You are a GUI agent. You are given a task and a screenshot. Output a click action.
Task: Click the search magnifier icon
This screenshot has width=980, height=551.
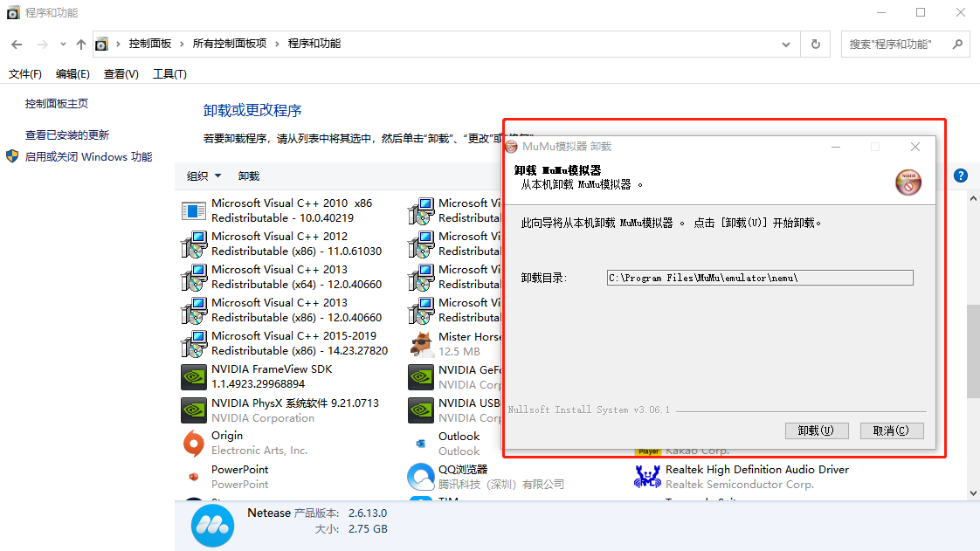pyautogui.click(x=957, y=45)
